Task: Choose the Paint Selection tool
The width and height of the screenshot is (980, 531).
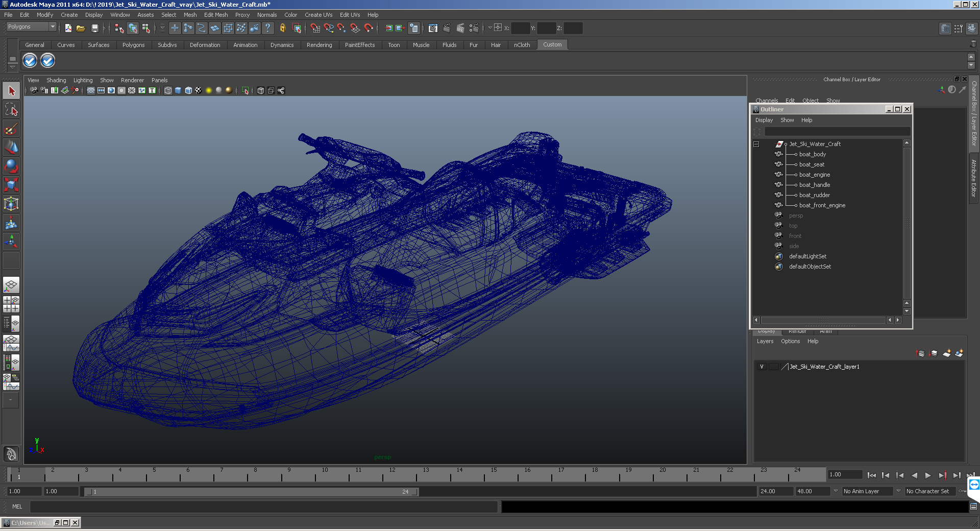Action: click(x=11, y=128)
